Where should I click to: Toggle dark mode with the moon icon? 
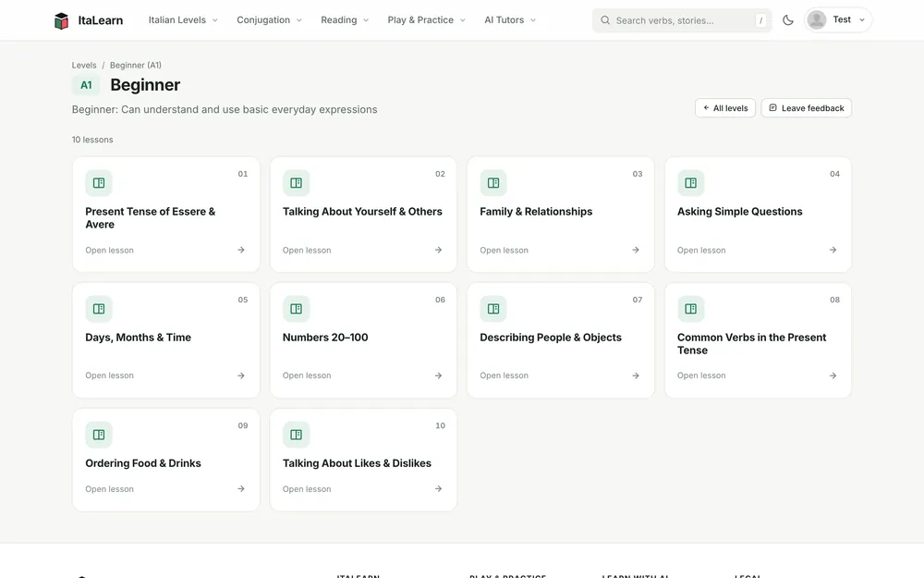point(788,20)
